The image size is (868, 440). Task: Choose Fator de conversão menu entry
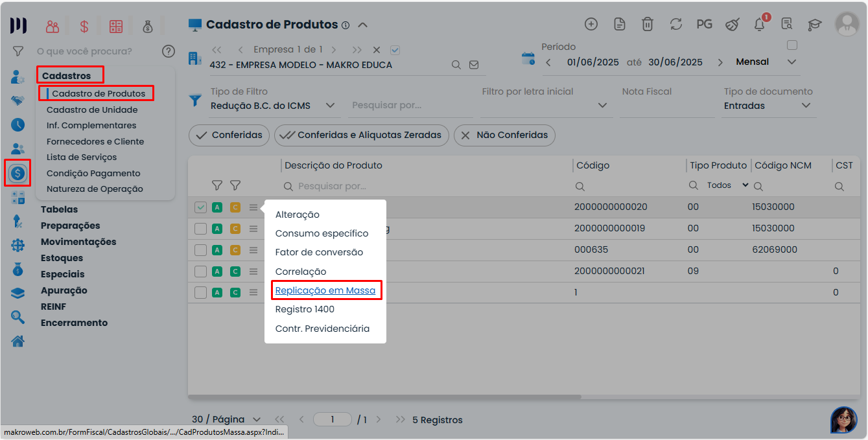(319, 252)
